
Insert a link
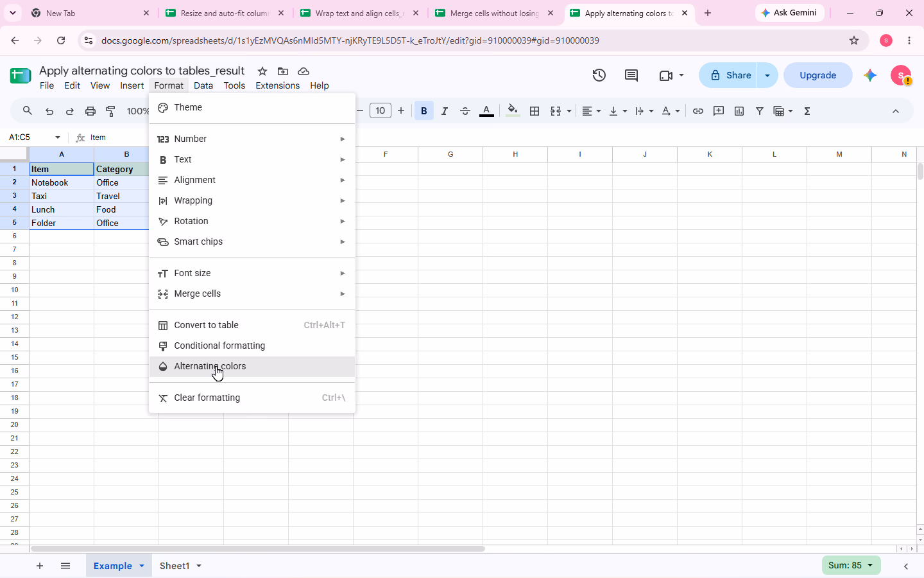pyautogui.click(x=698, y=111)
